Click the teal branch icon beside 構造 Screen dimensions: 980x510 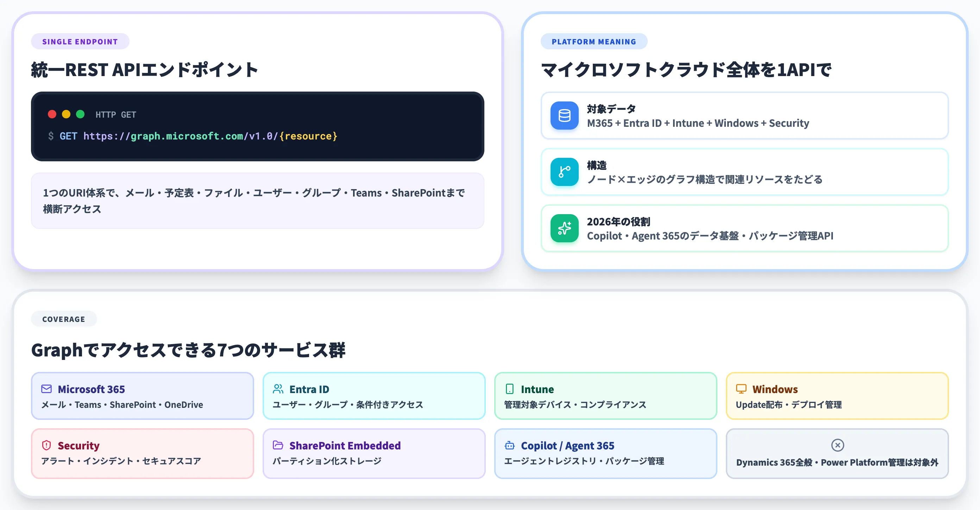point(564,172)
